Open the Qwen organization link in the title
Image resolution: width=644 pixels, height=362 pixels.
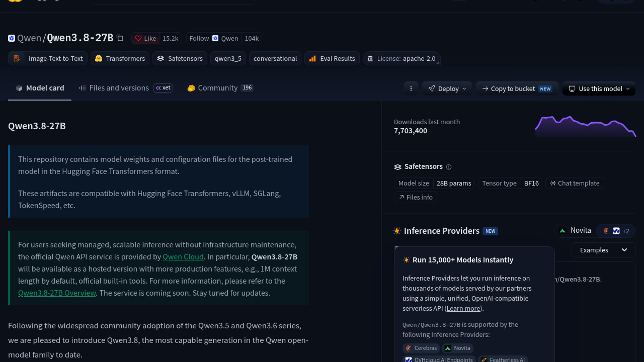pyautogui.click(x=29, y=38)
